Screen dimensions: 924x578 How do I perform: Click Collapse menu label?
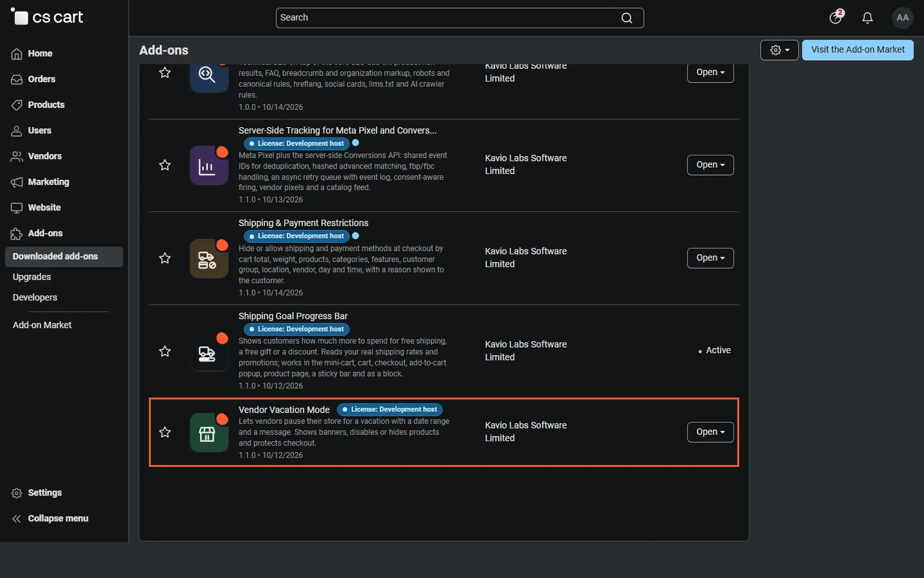tap(58, 519)
